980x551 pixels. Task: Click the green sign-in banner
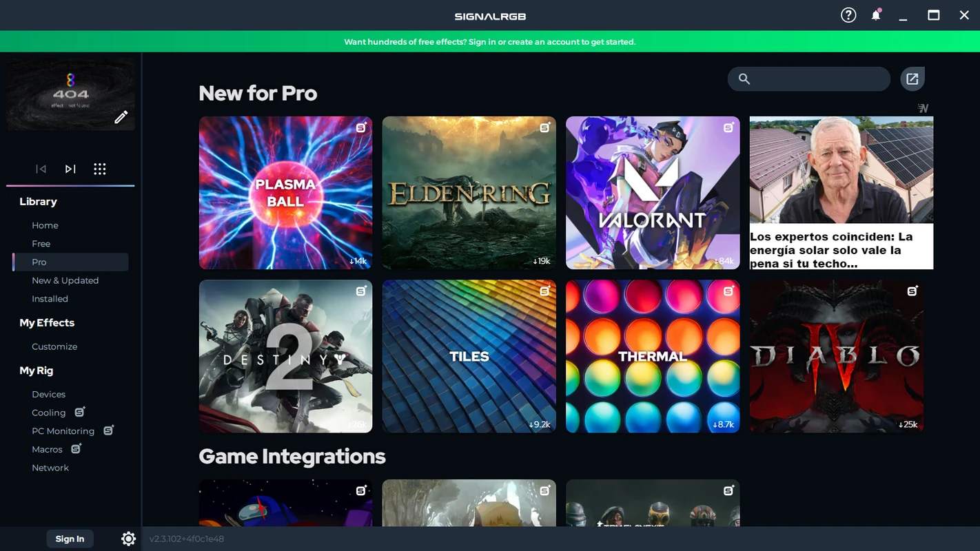(x=490, y=41)
